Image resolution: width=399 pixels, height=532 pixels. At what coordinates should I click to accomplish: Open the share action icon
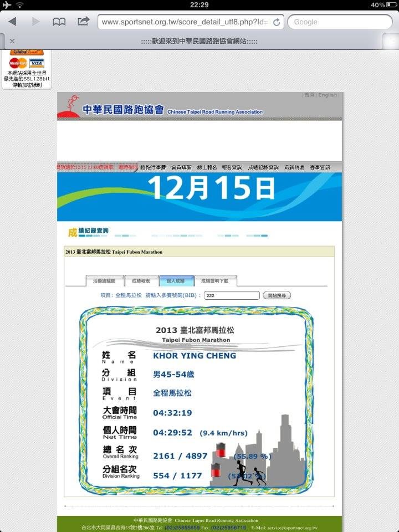[x=83, y=21]
